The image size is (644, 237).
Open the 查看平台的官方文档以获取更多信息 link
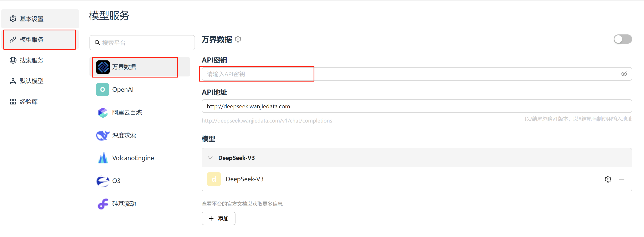242,204
